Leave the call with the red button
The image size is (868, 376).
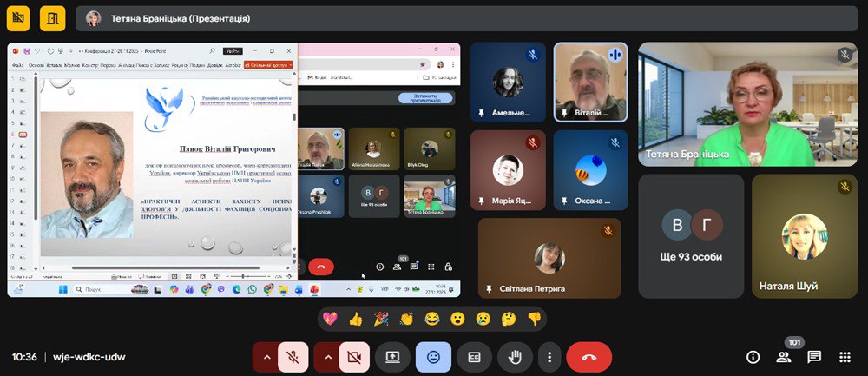[x=589, y=357]
